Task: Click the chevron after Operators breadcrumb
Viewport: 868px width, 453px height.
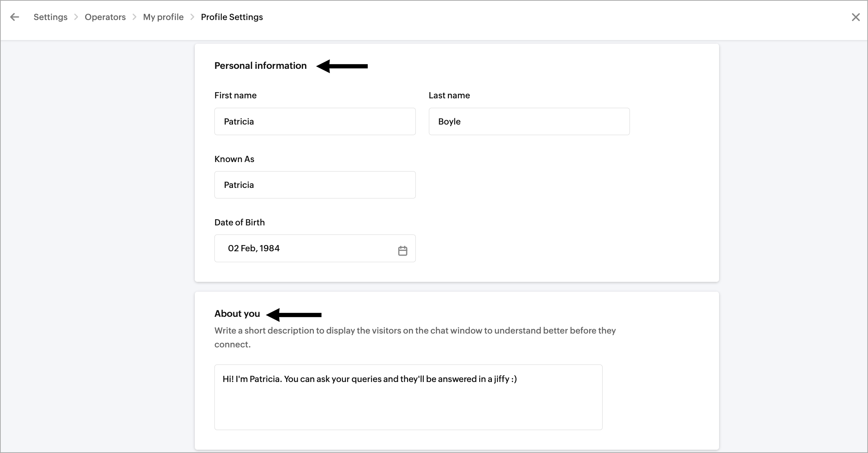Action: click(x=134, y=17)
